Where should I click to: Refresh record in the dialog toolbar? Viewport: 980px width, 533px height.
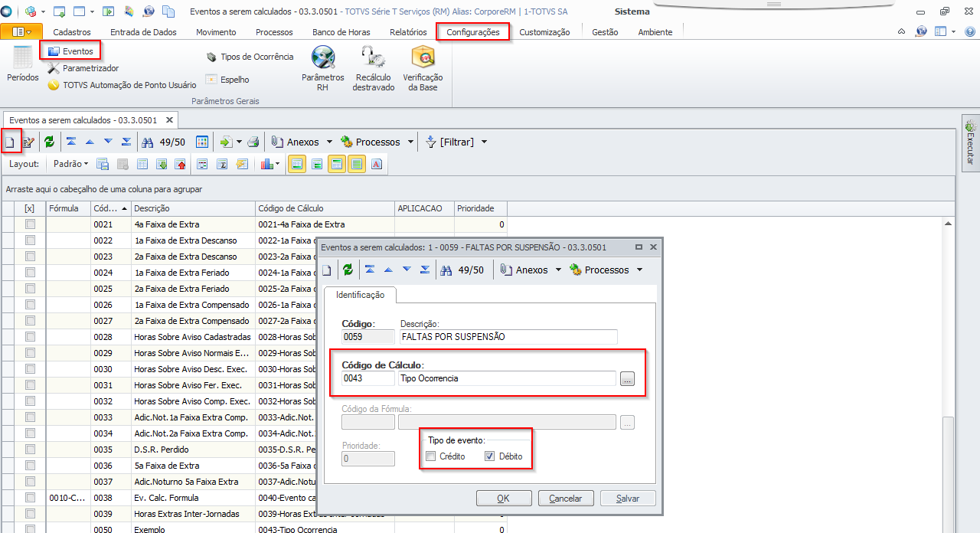[x=348, y=270]
